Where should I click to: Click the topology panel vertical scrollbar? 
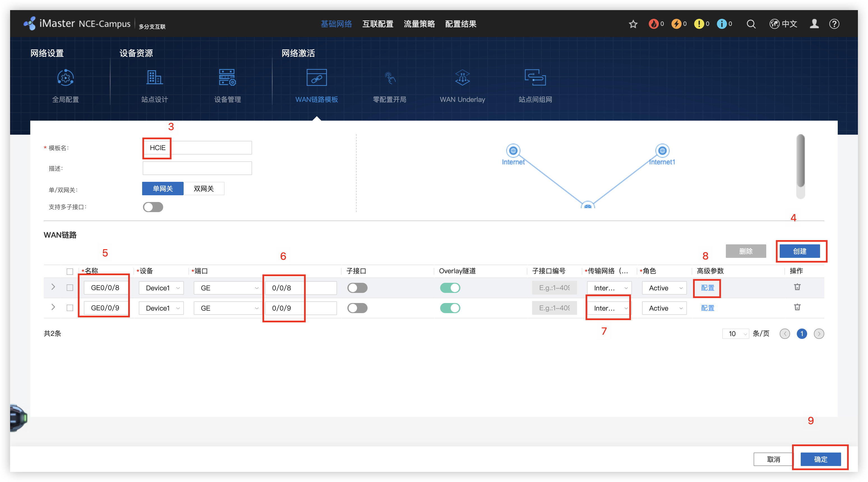[801, 161]
